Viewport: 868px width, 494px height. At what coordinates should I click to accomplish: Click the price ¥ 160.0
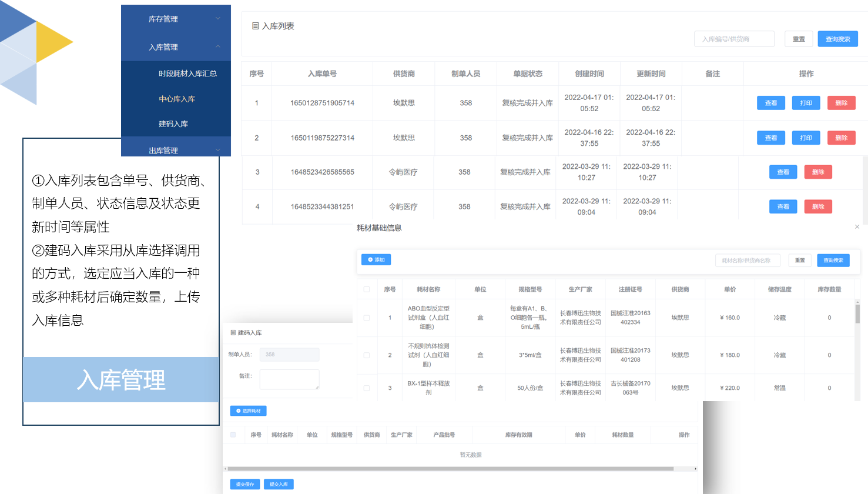730,318
